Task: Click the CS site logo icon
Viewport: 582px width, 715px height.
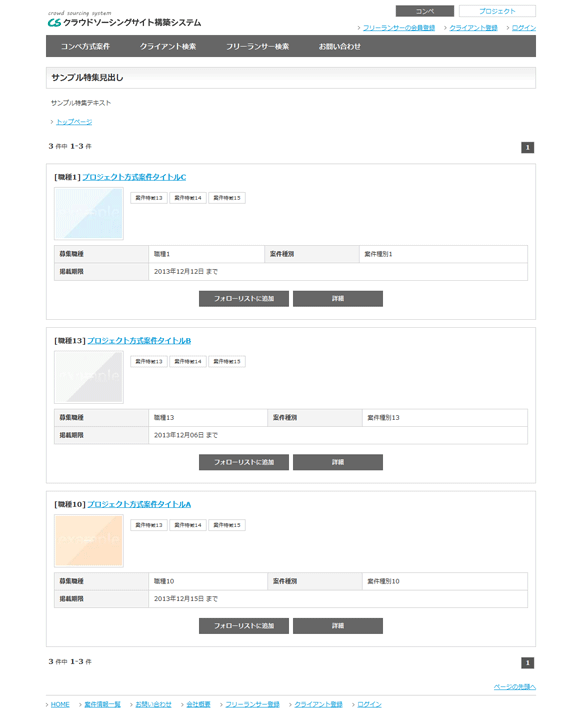Action: tap(54, 22)
